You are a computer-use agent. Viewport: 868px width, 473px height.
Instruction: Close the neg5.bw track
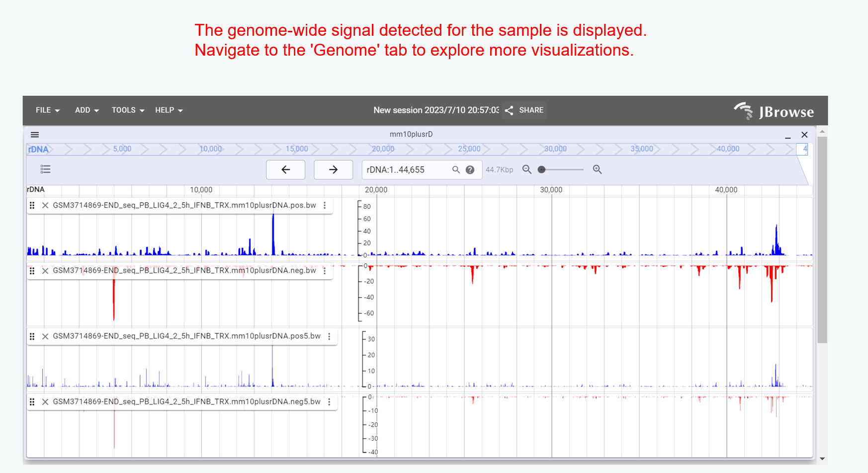45,402
